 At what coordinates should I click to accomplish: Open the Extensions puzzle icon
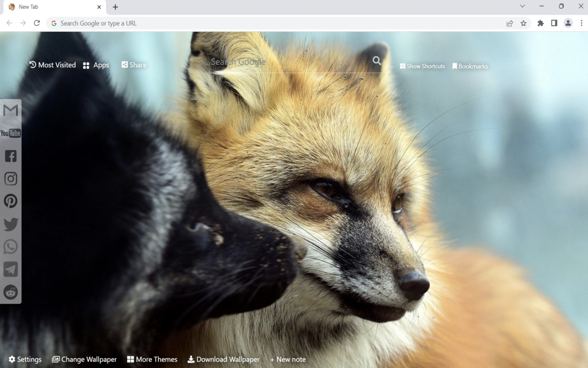click(541, 23)
